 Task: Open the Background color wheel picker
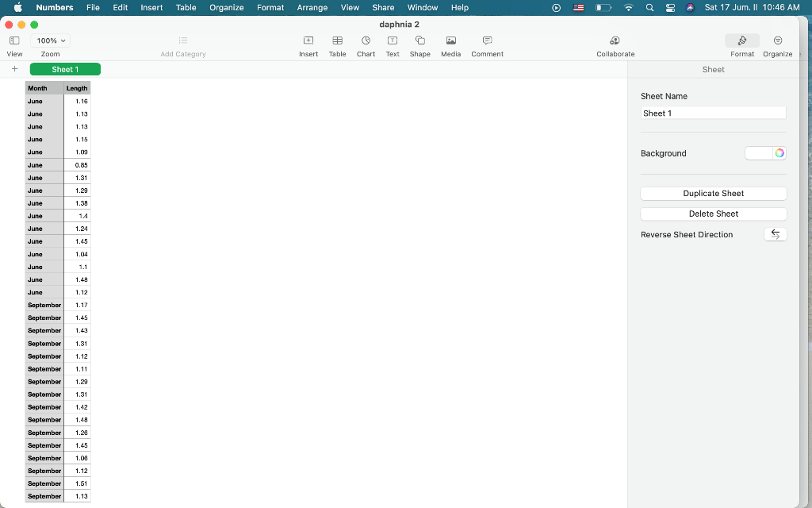point(779,153)
